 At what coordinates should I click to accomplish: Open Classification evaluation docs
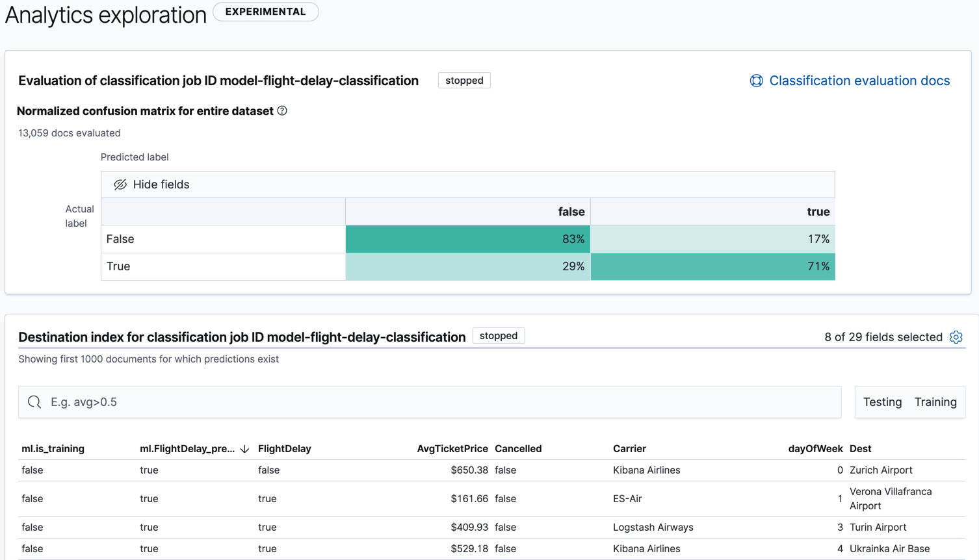(x=858, y=81)
